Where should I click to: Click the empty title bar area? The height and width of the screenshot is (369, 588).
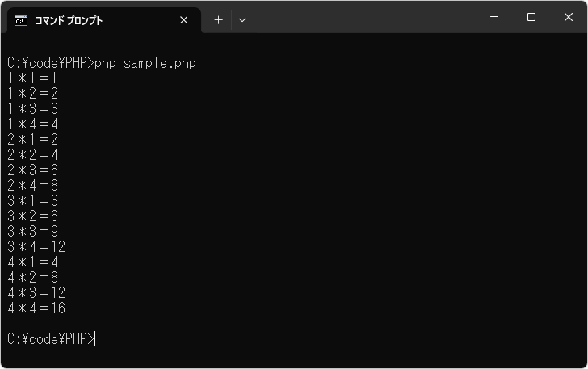point(363,18)
